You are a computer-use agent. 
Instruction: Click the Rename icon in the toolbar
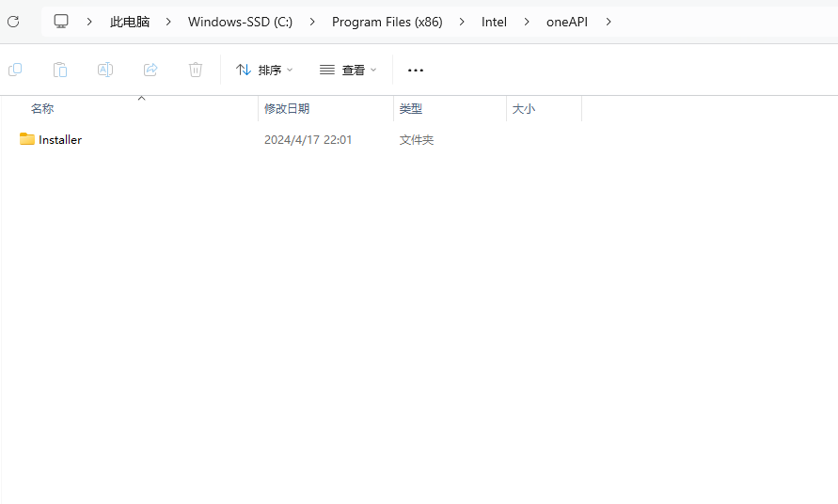(x=105, y=70)
